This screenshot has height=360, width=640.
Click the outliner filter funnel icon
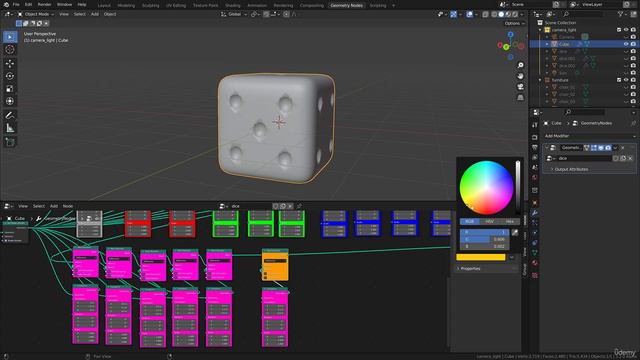[x=621, y=14]
